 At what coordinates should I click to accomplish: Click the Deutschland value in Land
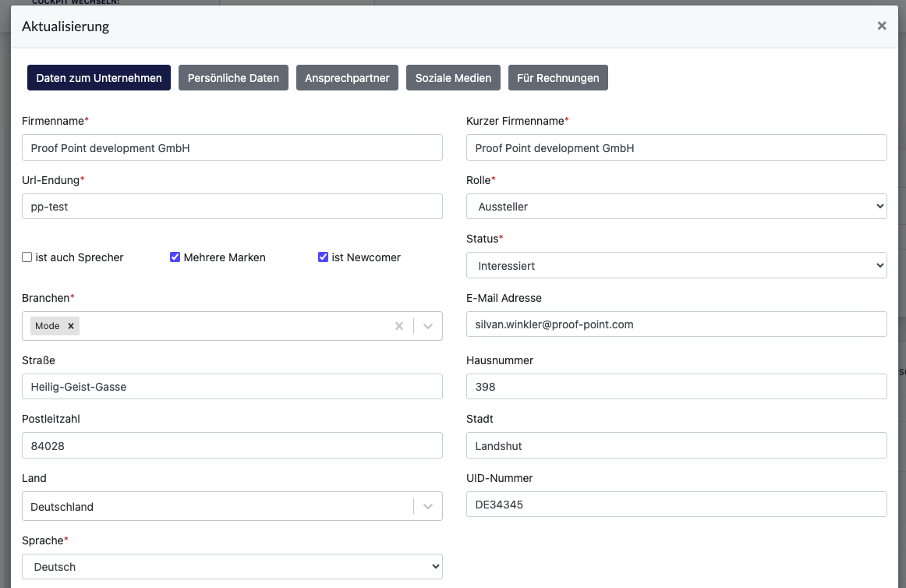coord(62,507)
